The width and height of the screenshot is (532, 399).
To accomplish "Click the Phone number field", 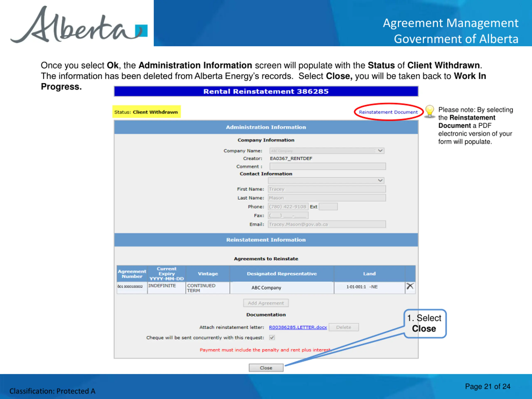I will (x=288, y=207).
